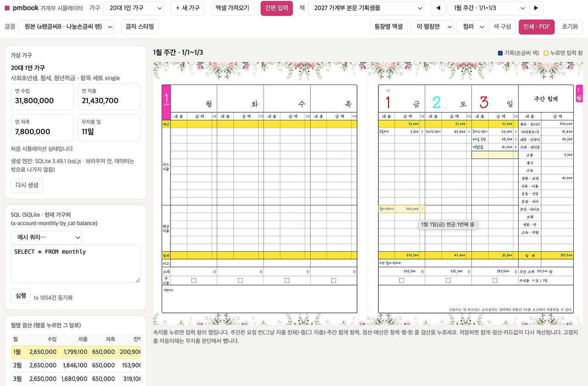588x386 pixels.
Task: Open the 글자 스타일 settings
Action: tap(140, 27)
